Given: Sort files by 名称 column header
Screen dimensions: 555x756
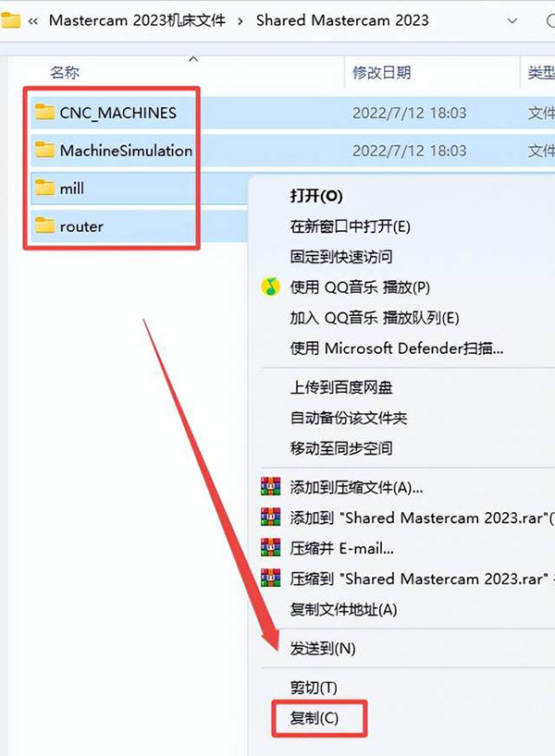Looking at the screenshot, I should [x=65, y=72].
